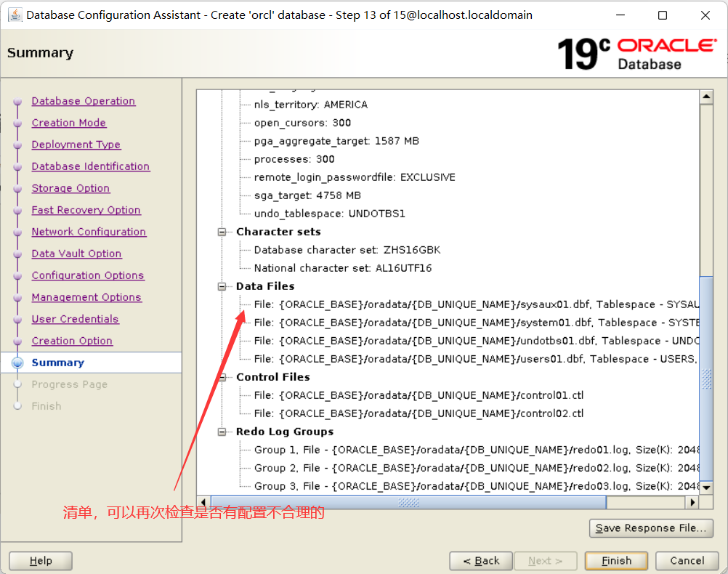
Task: Select the open_cursors: 300 row
Action: 303,123
